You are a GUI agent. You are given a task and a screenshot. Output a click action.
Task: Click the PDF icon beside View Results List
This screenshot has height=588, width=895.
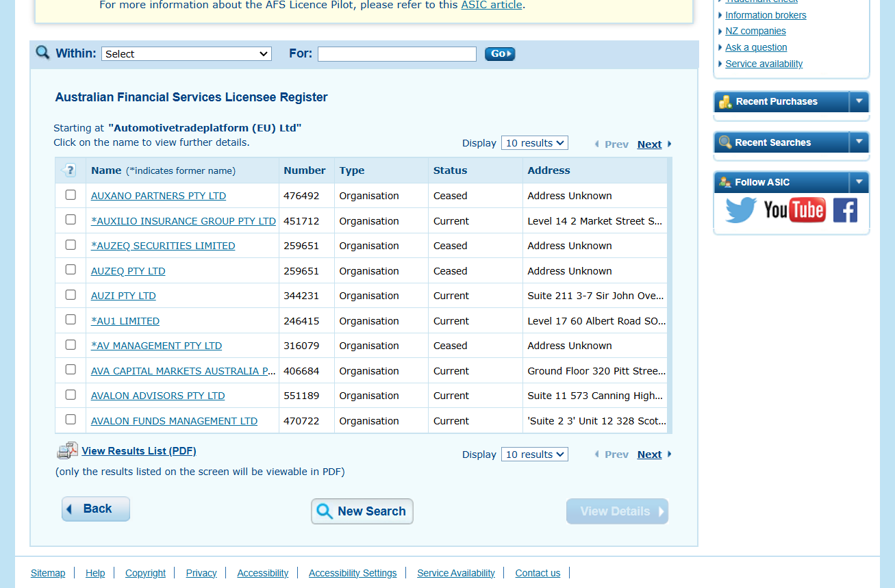click(x=67, y=450)
